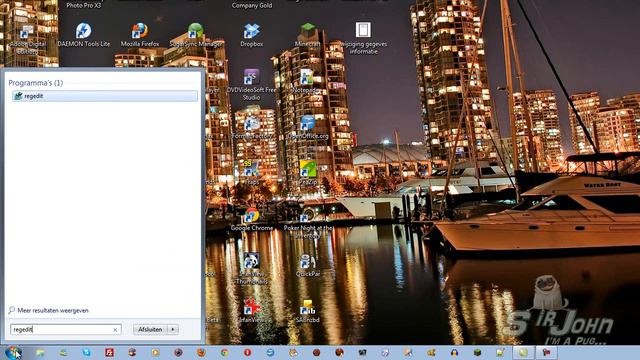This screenshot has height=360, width=640.
Task: Click the red Opera taskbar icon
Action: (x=247, y=353)
